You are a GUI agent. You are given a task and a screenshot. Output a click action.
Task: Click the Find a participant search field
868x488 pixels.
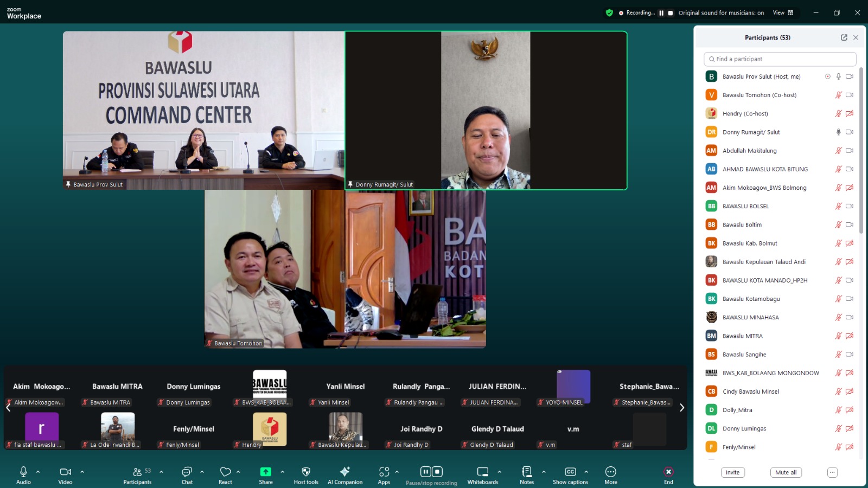(780, 59)
